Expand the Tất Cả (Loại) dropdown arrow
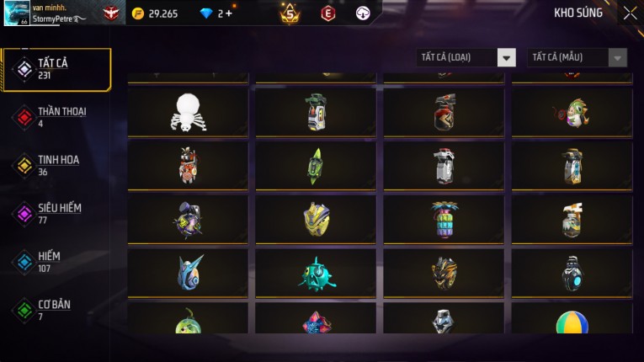 507,57
